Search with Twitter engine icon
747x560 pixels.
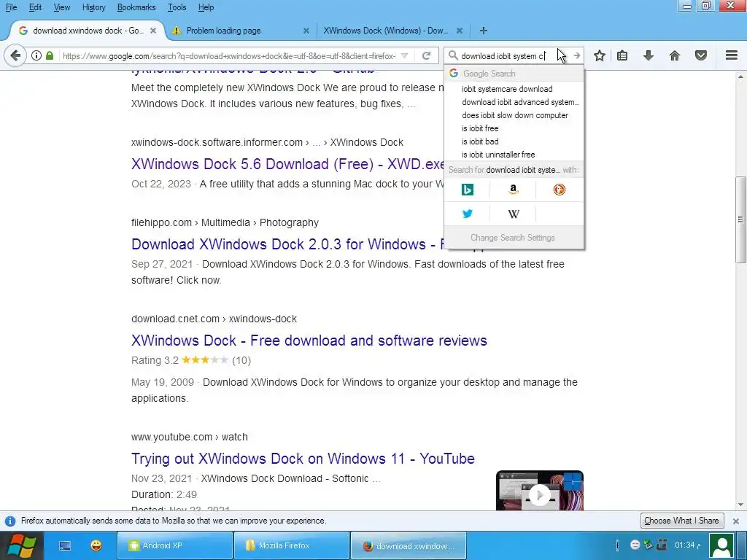(x=468, y=214)
